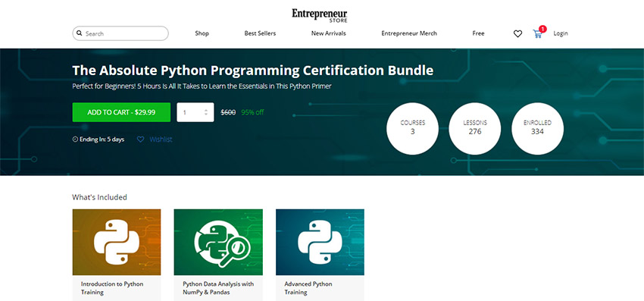Open Python Data Analysis NumPy & Pandas thumbnail
The image size is (644, 301).
point(218,242)
